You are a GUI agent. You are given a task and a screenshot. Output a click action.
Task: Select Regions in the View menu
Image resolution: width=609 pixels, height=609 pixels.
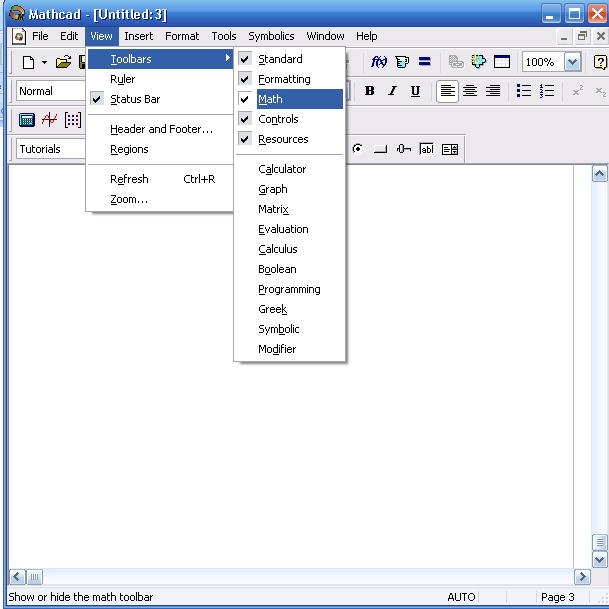pyautogui.click(x=160, y=150)
